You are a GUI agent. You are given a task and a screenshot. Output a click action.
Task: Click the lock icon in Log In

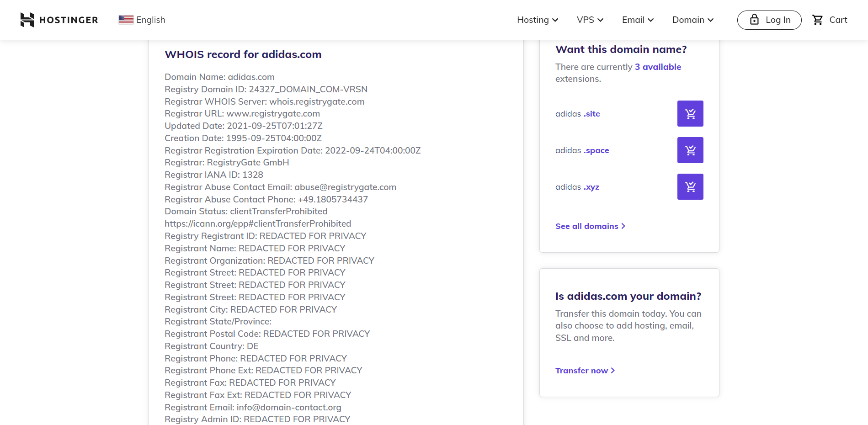(755, 20)
